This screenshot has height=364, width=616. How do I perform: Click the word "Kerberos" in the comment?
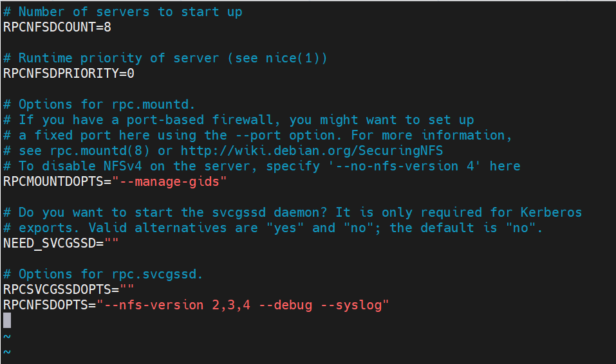click(551, 212)
